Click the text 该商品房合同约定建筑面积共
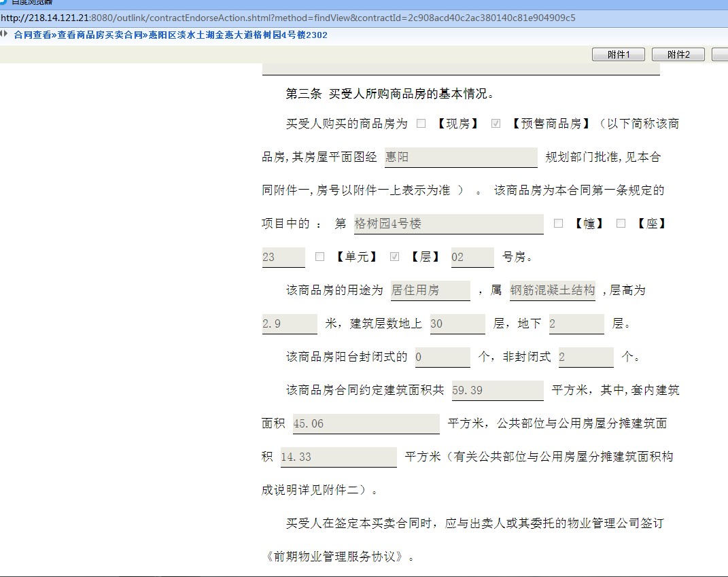728x577 pixels. 365,390
